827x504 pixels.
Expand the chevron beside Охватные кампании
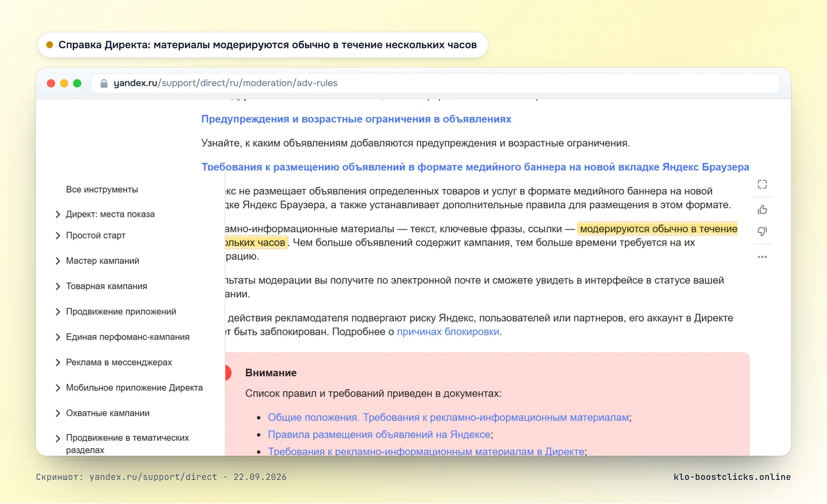click(x=57, y=413)
